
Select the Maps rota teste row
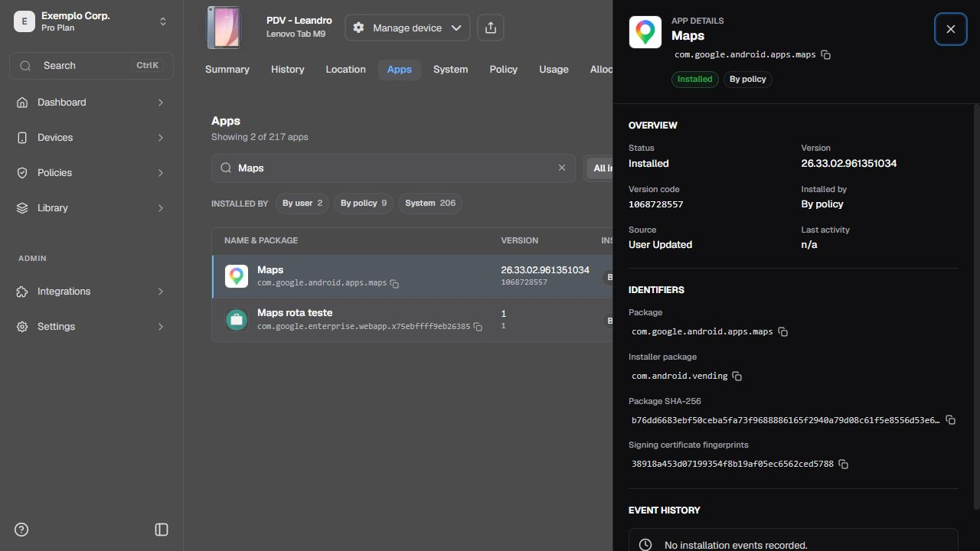413,320
